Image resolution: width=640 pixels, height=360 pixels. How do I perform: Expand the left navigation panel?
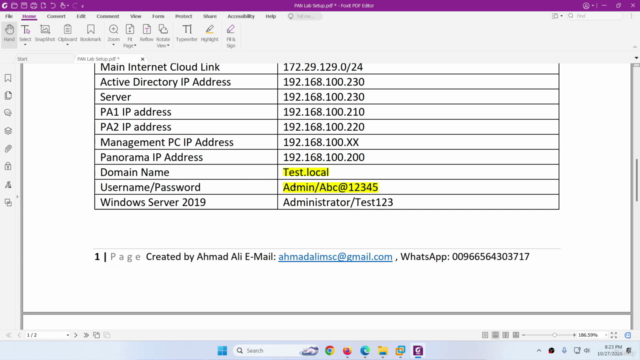click(x=17, y=197)
